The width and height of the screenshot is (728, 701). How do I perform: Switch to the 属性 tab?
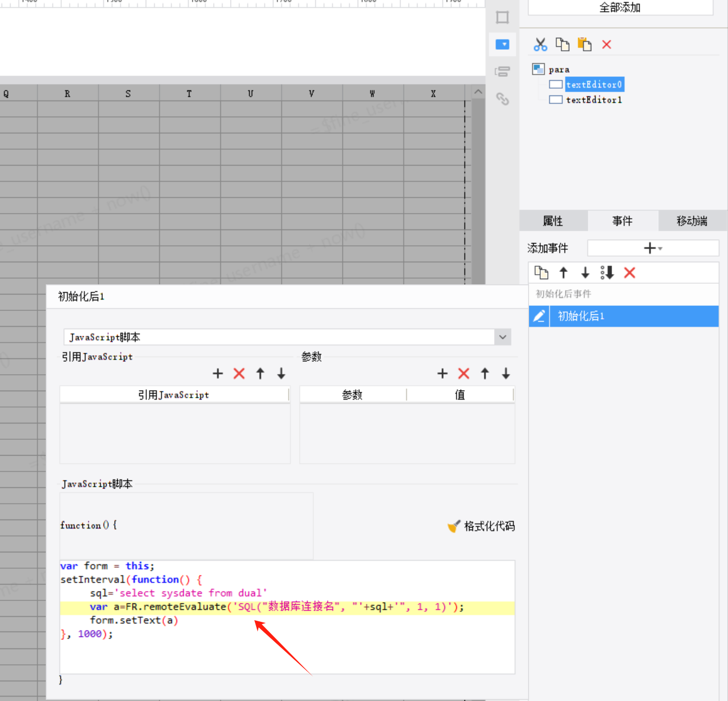pos(553,220)
